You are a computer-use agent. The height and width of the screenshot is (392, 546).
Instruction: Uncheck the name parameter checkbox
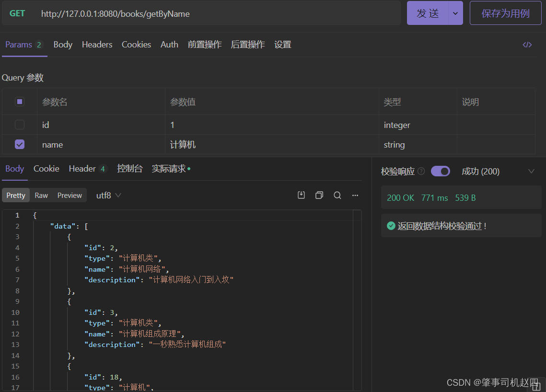[20, 144]
